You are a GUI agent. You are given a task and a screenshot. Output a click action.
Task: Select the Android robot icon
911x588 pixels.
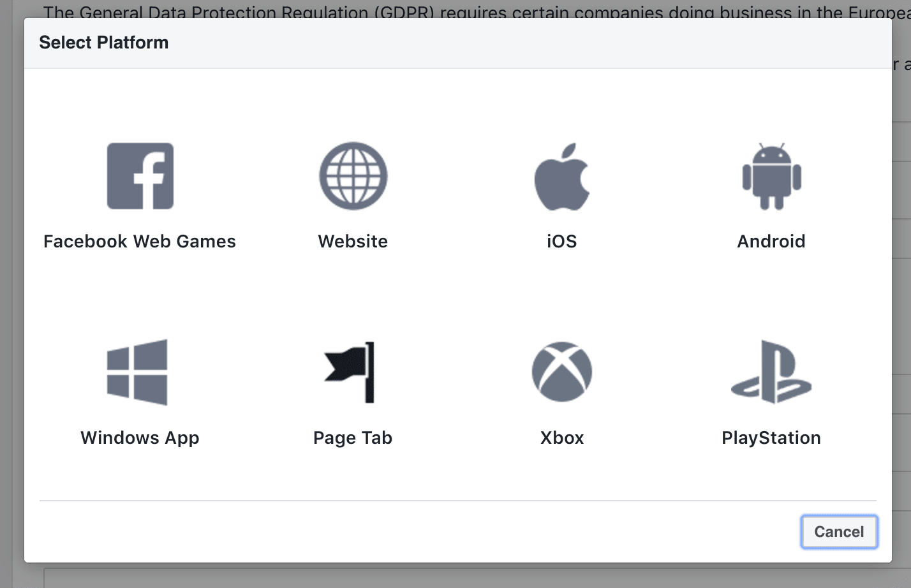point(771,176)
